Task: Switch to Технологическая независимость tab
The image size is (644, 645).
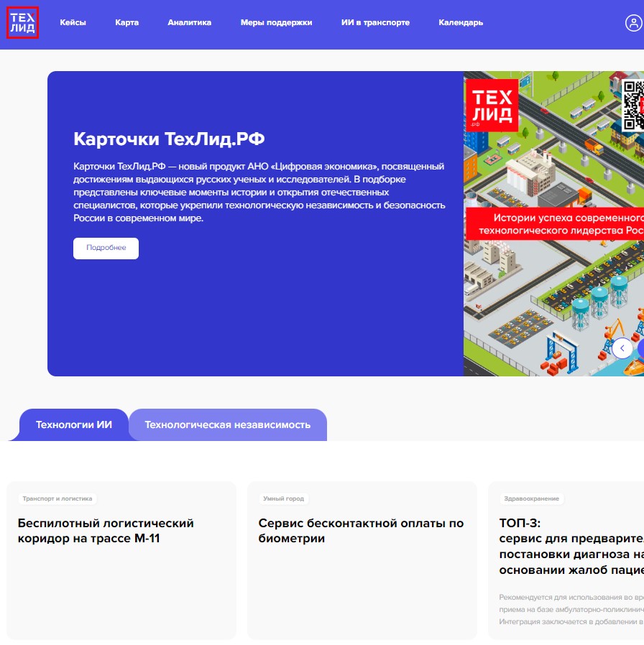Action: [228, 424]
